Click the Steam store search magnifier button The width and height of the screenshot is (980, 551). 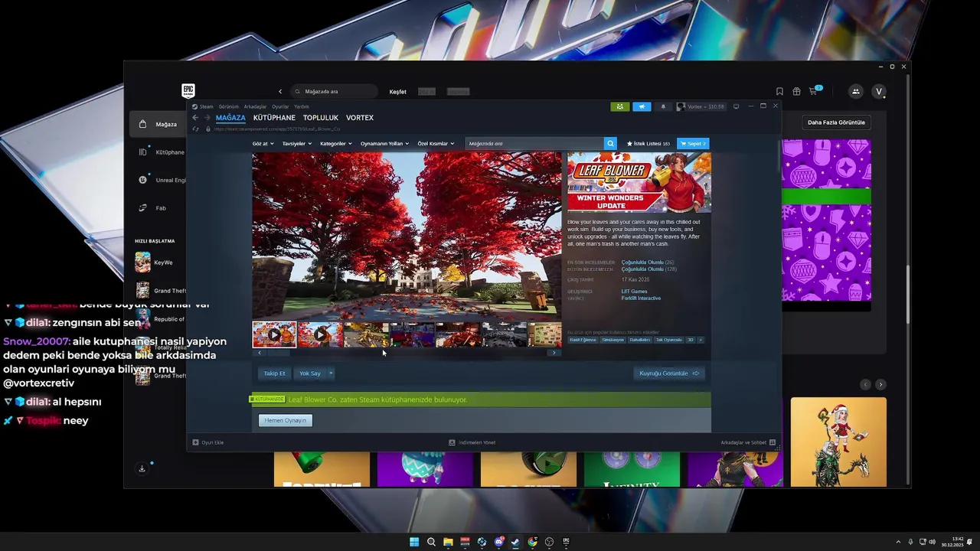pyautogui.click(x=610, y=143)
